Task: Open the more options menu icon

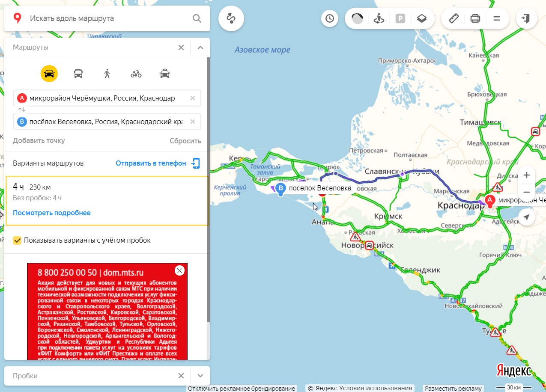Action: coord(497,18)
